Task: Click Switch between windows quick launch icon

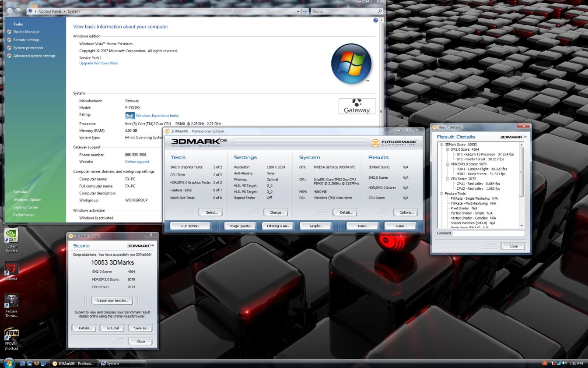Action: [x=29, y=363]
